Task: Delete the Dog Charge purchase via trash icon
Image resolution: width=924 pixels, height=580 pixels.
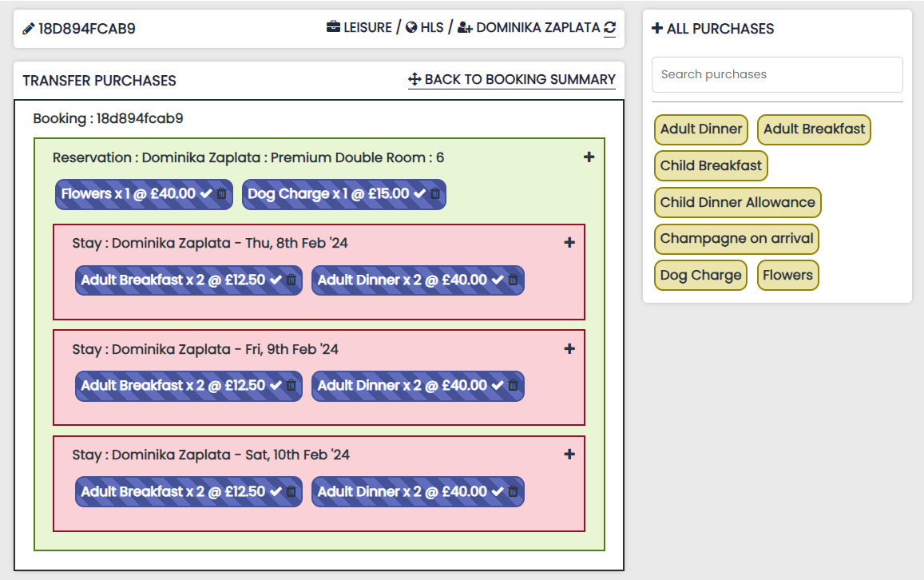Action: [435, 194]
